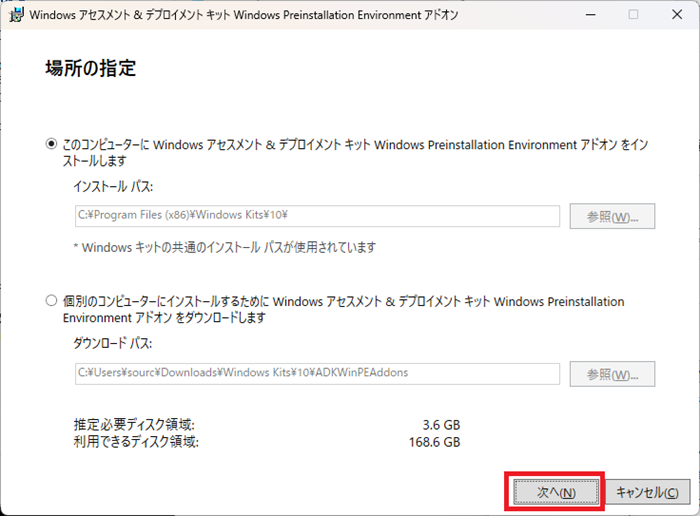Click the キャンセル(C) button
The image size is (700, 516).
click(x=648, y=492)
